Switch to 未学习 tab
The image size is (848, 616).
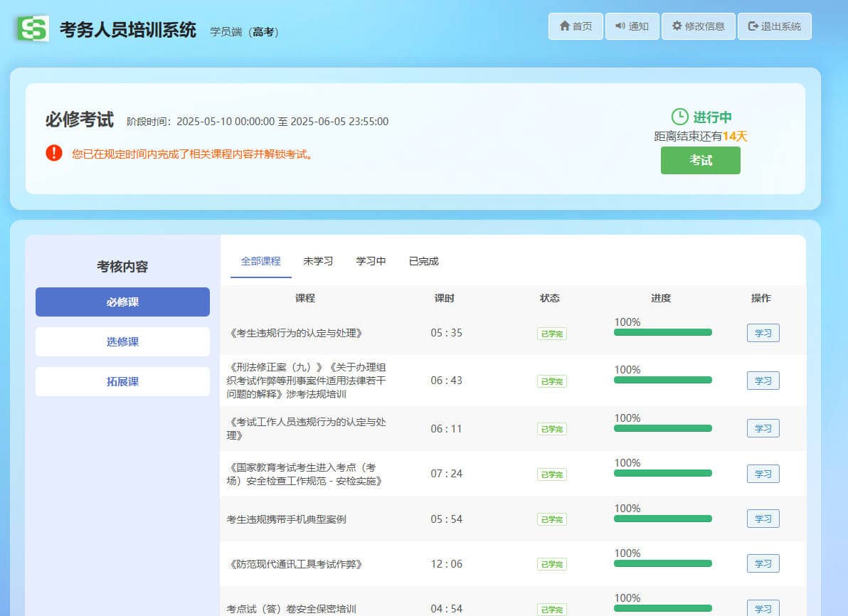pos(318,261)
